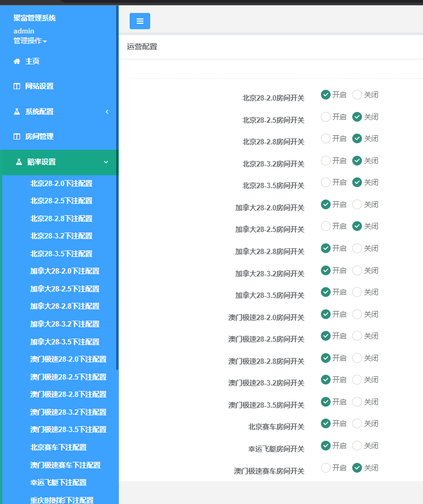Click the 网站设置 columns icon
The width and height of the screenshot is (423, 504).
pos(17,87)
